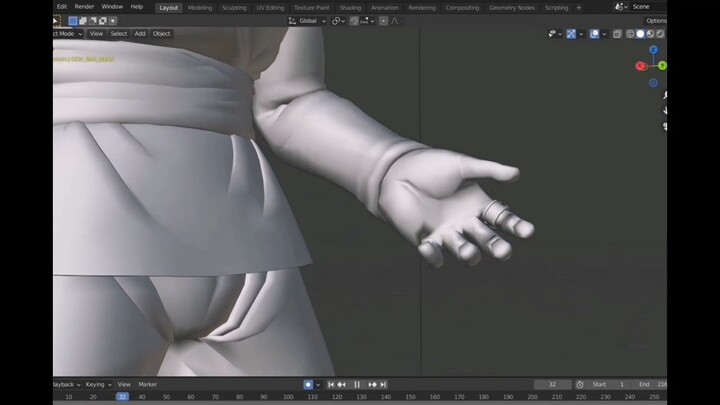The image size is (720, 405).
Task: Click the Marker menu in timeline
Action: [x=147, y=384]
